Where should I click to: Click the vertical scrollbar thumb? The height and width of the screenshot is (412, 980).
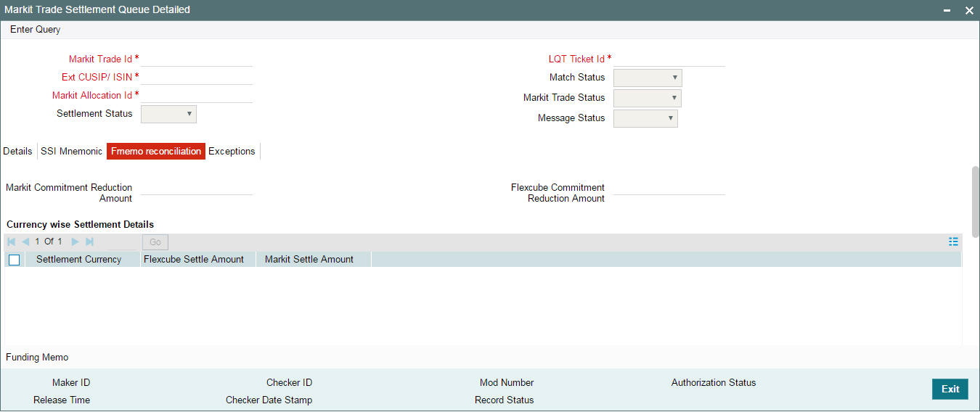coord(976,201)
